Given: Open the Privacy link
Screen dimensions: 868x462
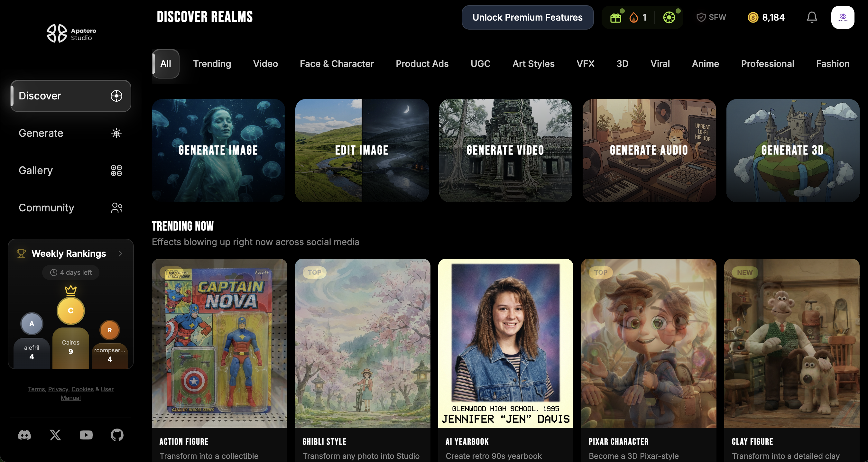Looking at the screenshot, I should click(x=58, y=389).
